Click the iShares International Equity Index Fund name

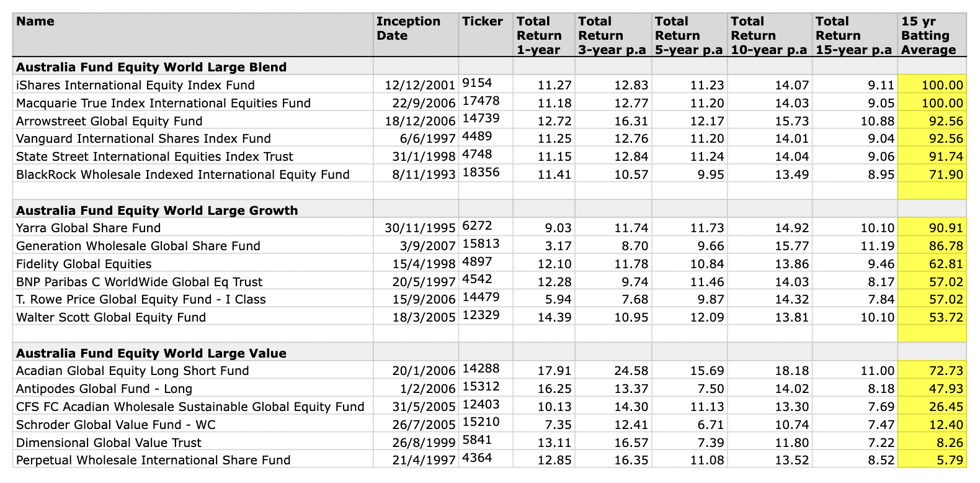pos(135,85)
